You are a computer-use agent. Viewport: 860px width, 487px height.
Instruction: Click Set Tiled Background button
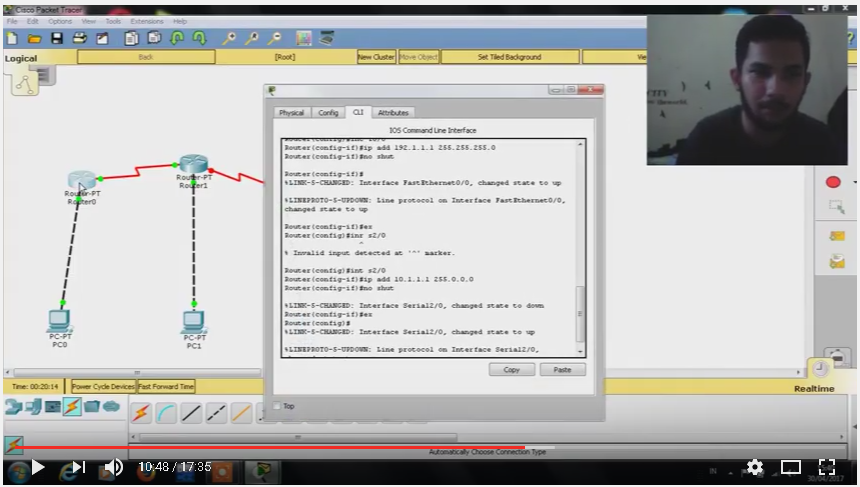point(510,57)
